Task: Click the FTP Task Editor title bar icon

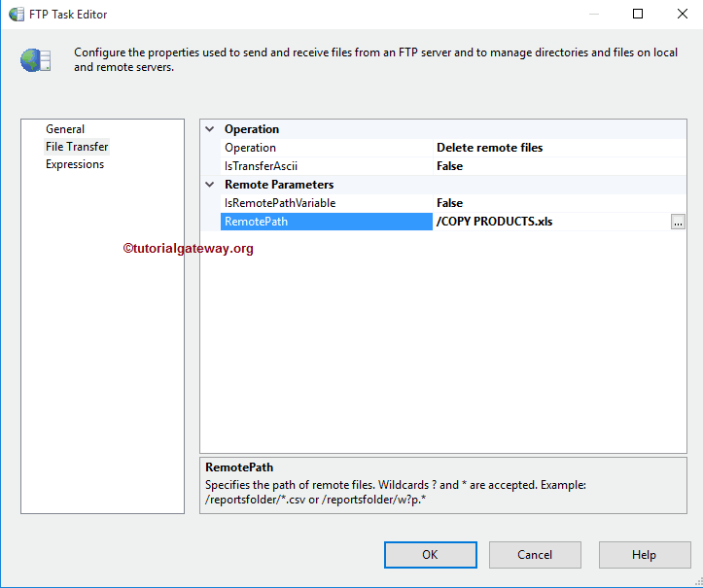Action: click(x=17, y=14)
